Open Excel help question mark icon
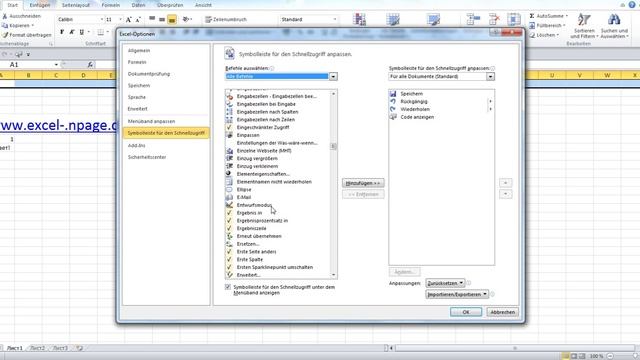 coord(632,5)
